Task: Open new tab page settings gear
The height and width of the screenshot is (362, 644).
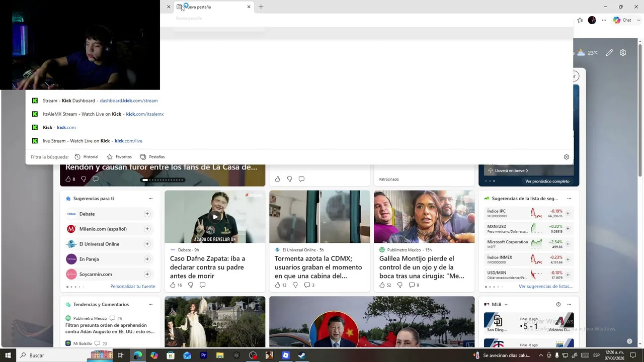Action: (623, 52)
